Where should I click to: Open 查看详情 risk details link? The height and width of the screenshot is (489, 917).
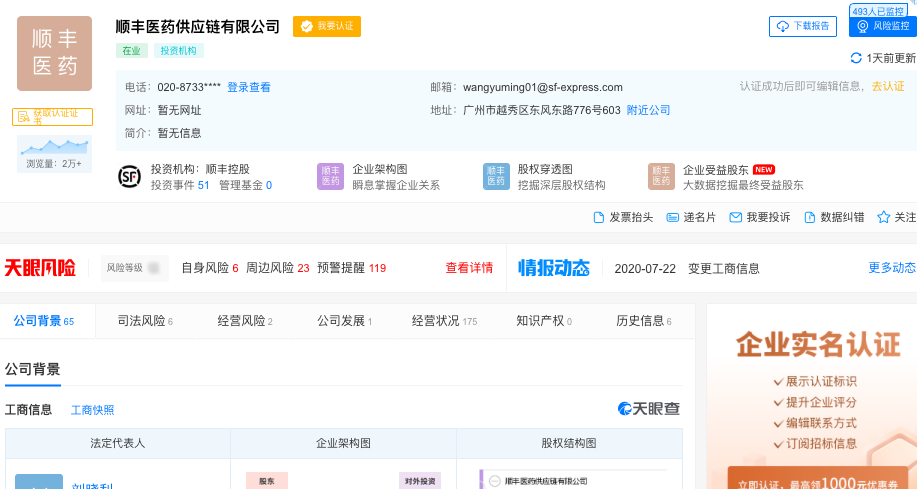(469, 268)
